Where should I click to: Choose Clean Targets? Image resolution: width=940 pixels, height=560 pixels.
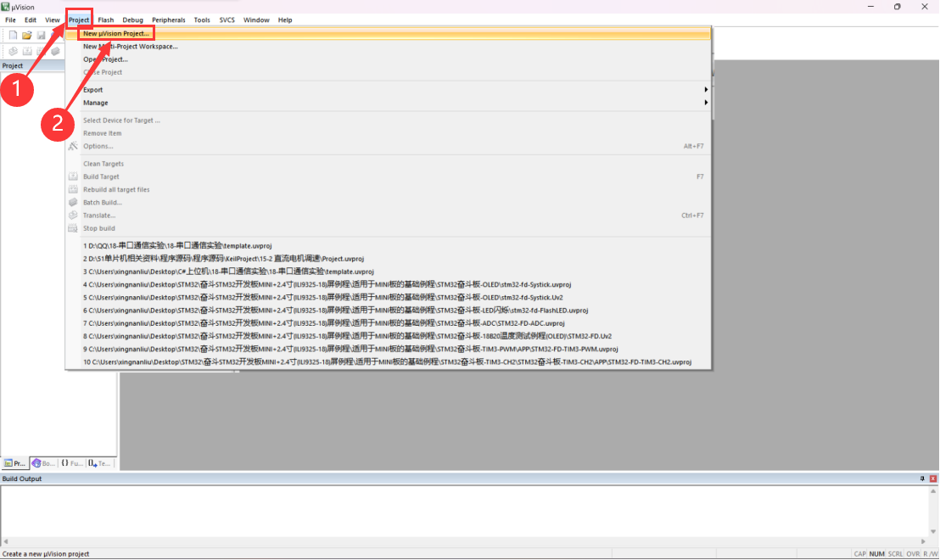[388, 164]
